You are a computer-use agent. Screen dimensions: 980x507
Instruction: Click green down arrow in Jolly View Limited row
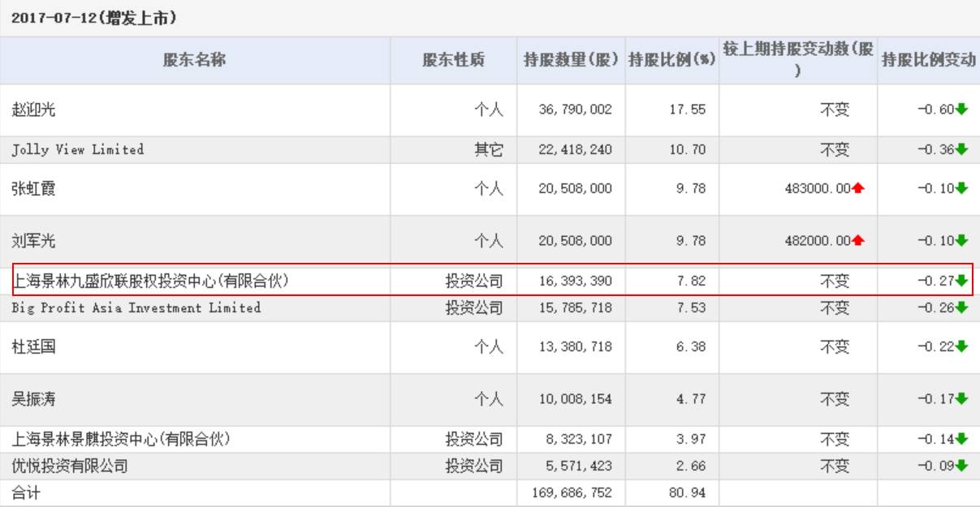click(x=962, y=149)
